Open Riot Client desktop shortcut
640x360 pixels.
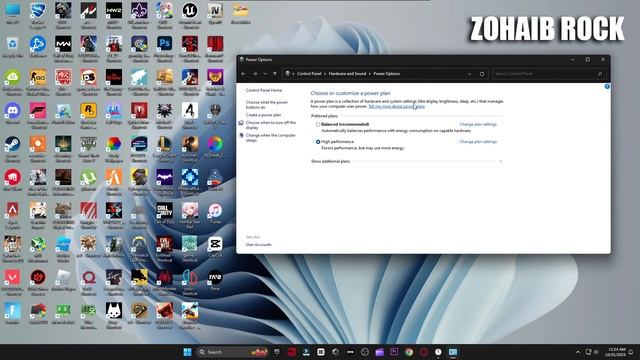13,180
